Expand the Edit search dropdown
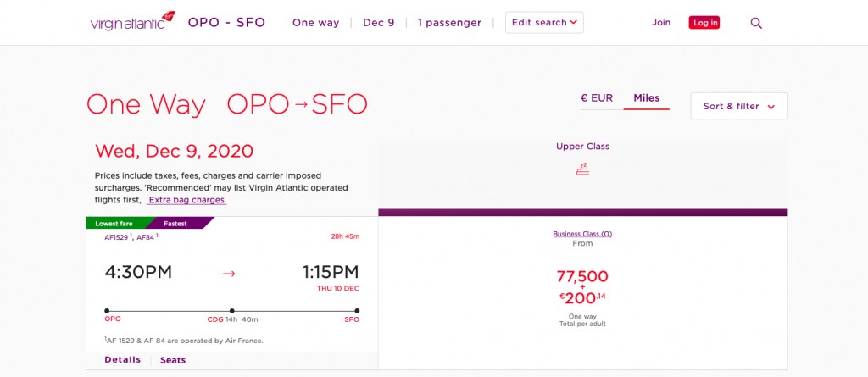 (x=544, y=23)
